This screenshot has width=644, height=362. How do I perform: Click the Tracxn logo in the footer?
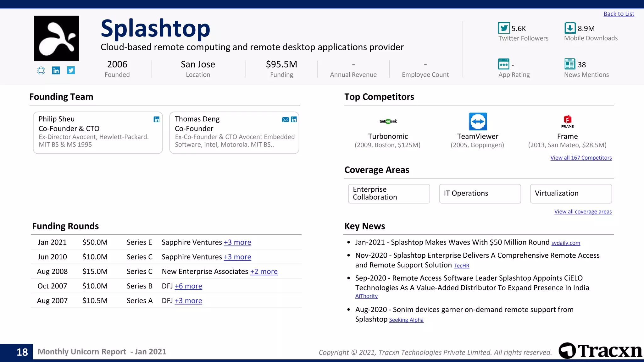pyautogui.click(x=600, y=351)
